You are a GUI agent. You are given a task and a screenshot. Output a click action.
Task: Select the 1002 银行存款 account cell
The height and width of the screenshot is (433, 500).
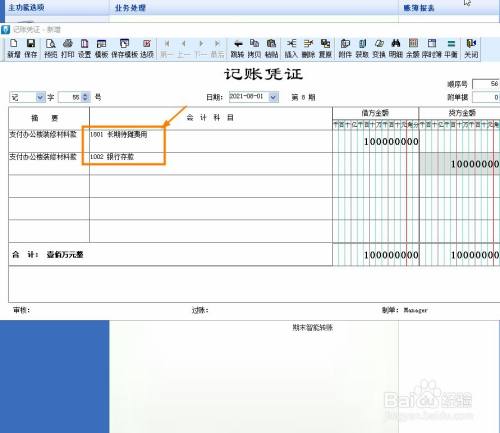[211, 164]
